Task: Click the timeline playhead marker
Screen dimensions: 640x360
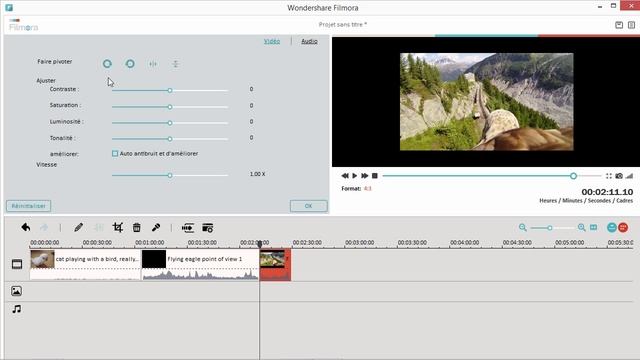Action: 260,244
